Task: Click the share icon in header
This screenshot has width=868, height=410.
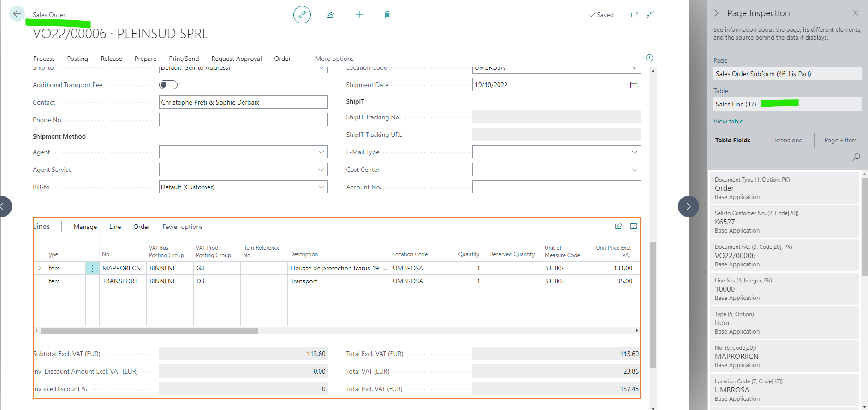Action: (330, 15)
